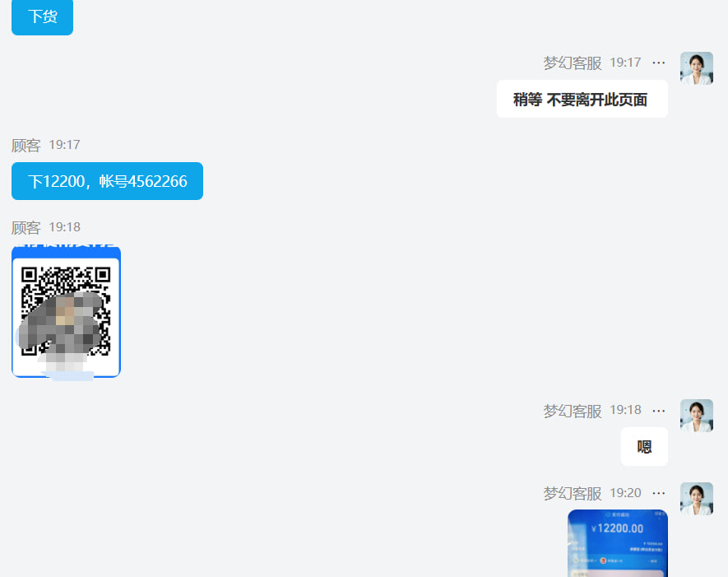Click the agent avatar beside the 19:20 message

pos(697,499)
